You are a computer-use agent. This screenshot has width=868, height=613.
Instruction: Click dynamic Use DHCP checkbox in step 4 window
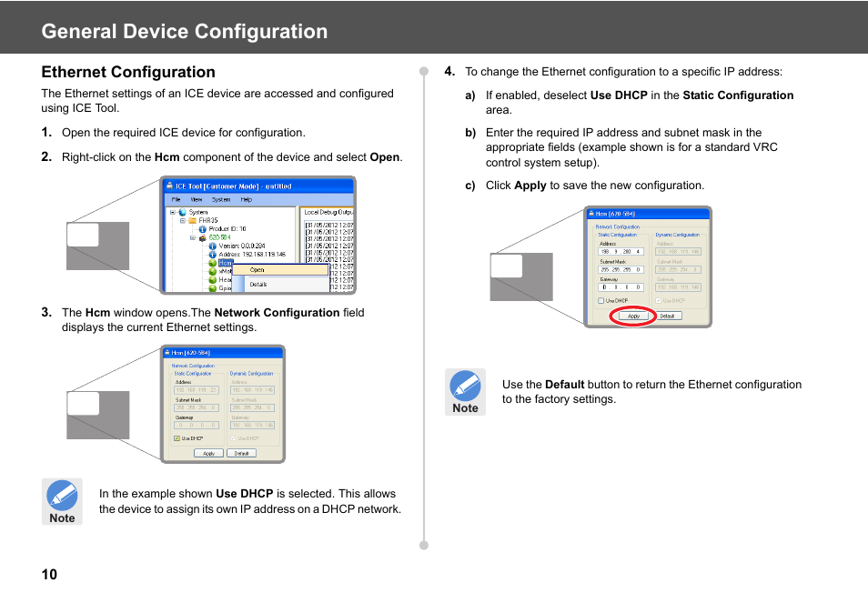658,300
